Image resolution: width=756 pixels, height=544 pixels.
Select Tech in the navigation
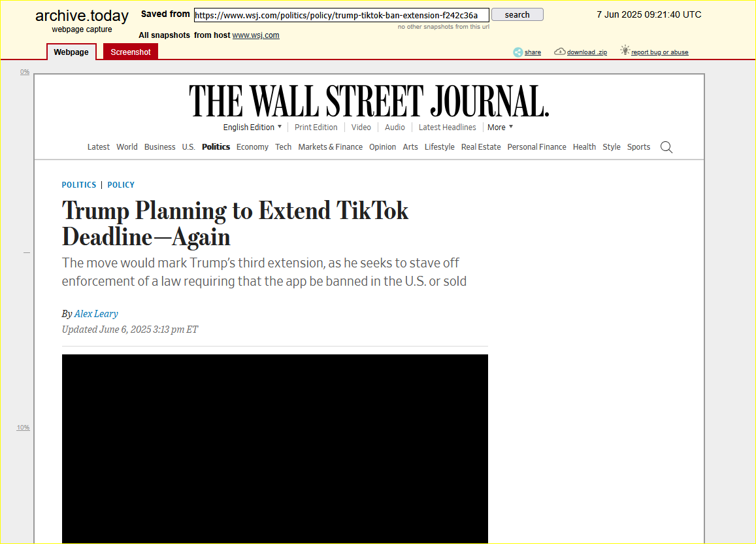[x=284, y=147]
